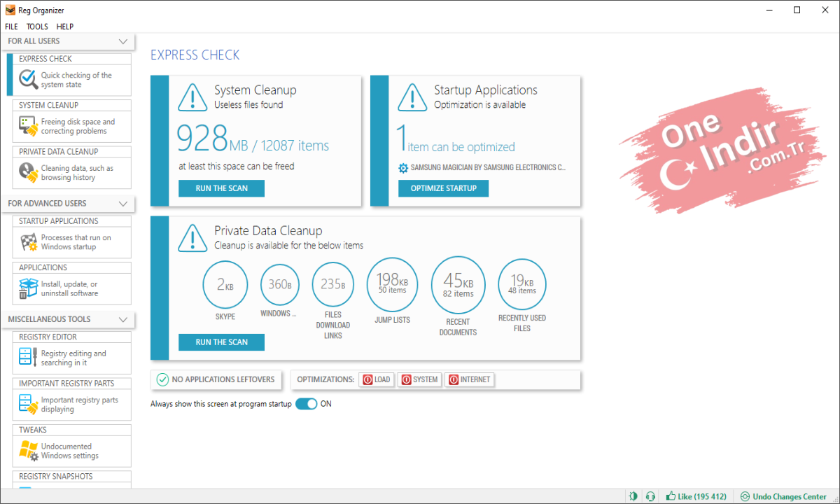Viewport: 840px width, 504px height.
Task: Click Recently Used Files 19 KB circle
Action: pos(522,284)
